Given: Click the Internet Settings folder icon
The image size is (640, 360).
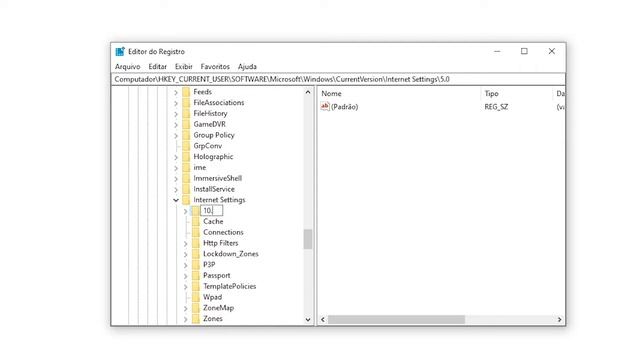Looking at the screenshot, I should click(x=186, y=200).
